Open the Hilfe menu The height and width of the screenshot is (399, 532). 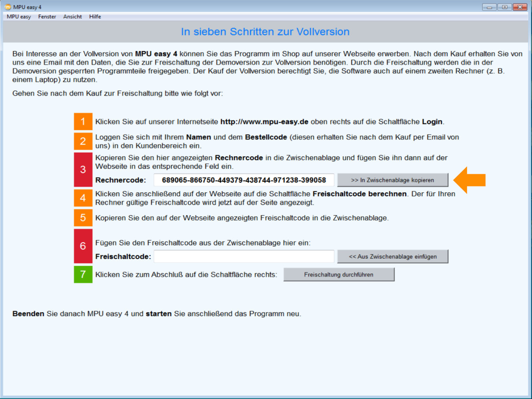point(95,17)
